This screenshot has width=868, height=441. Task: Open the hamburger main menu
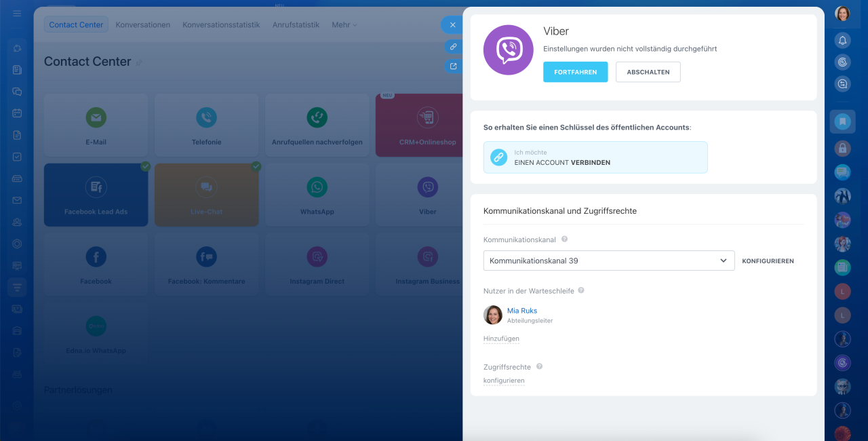(x=17, y=14)
